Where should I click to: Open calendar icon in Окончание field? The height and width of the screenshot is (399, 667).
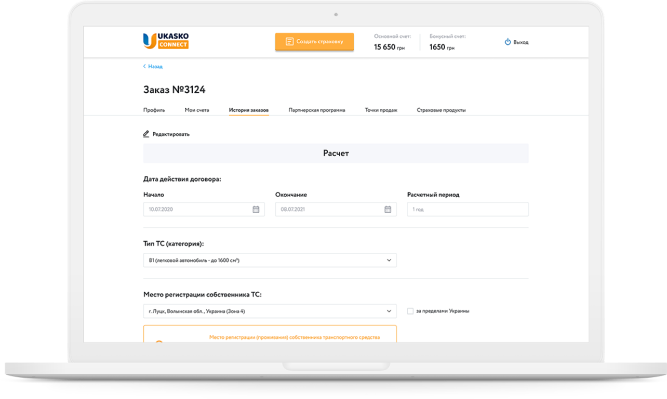point(388,209)
